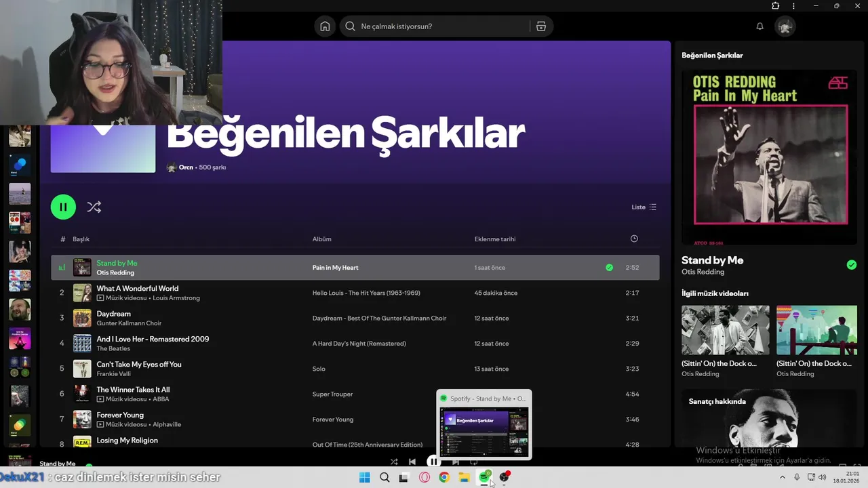Open the album link Pain in My Heart

click(x=335, y=268)
